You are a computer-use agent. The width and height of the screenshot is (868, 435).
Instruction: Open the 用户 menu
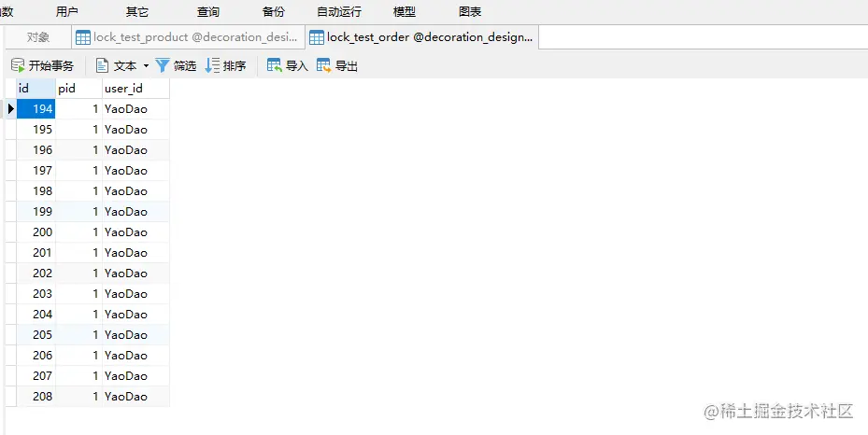(67, 11)
